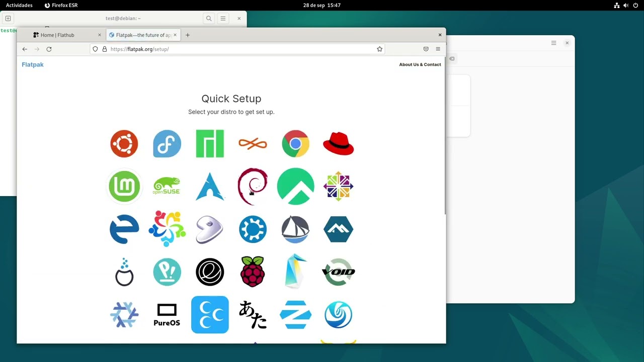Open a new Firefox tab

(188, 35)
